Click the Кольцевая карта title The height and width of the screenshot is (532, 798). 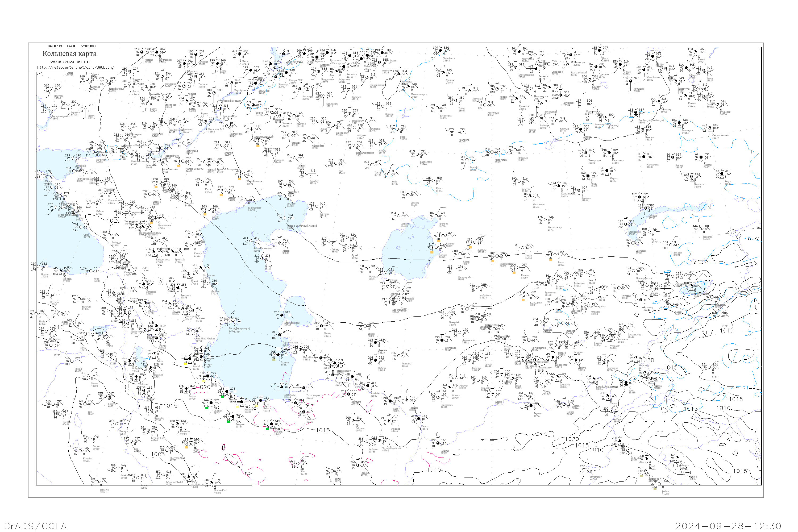coord(69,54)
